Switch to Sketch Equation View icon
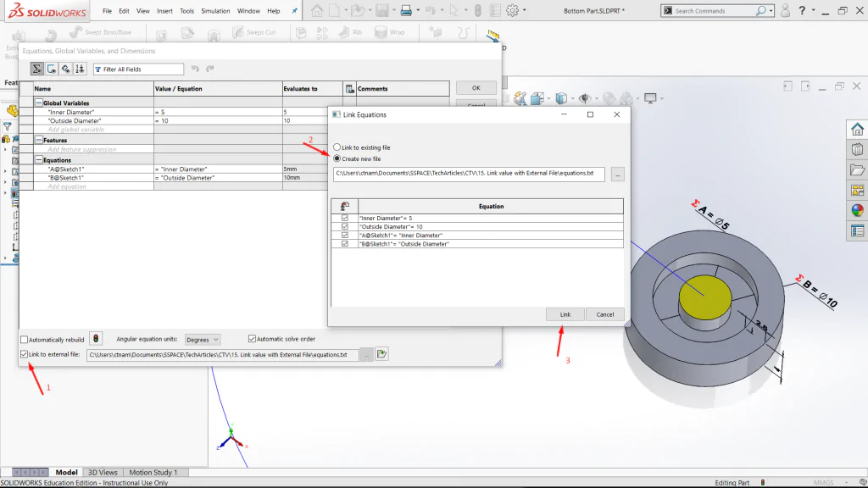The width and height of the screenshot is (868, 488). [52, 69]
